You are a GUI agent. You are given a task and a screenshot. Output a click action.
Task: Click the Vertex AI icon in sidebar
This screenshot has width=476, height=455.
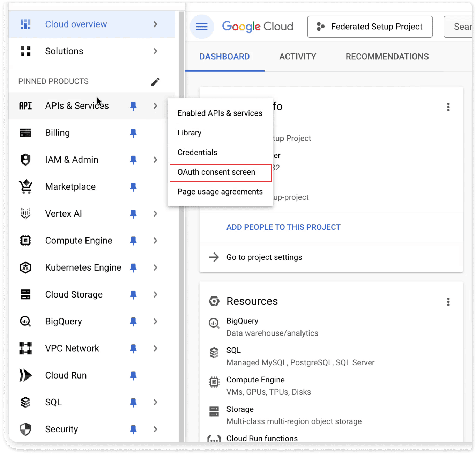point(25,214)
